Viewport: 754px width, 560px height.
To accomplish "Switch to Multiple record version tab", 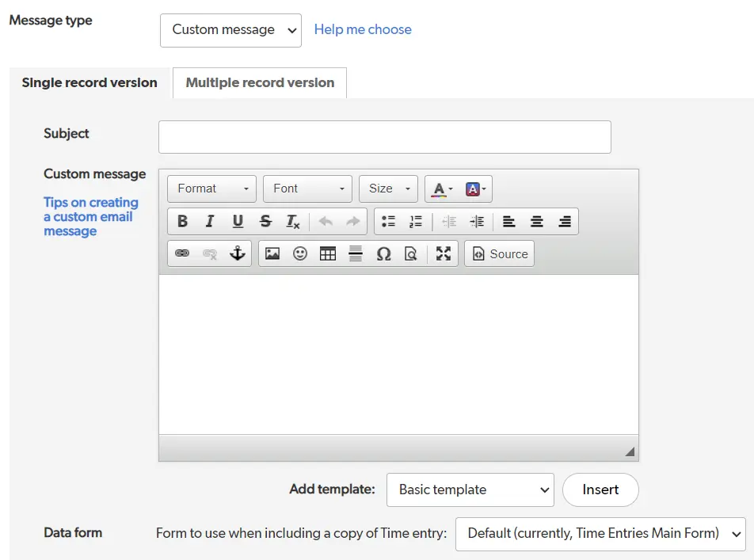I will 259,82.
